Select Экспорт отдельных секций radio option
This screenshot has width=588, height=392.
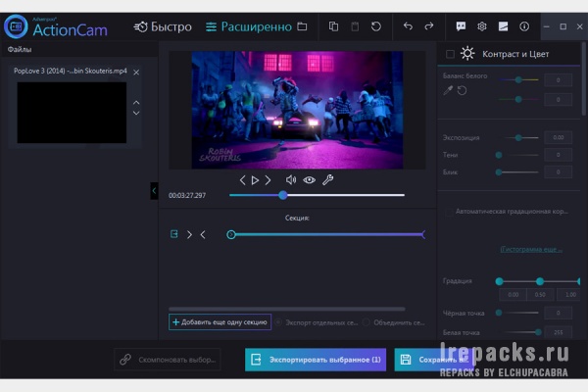coord(278,322)
